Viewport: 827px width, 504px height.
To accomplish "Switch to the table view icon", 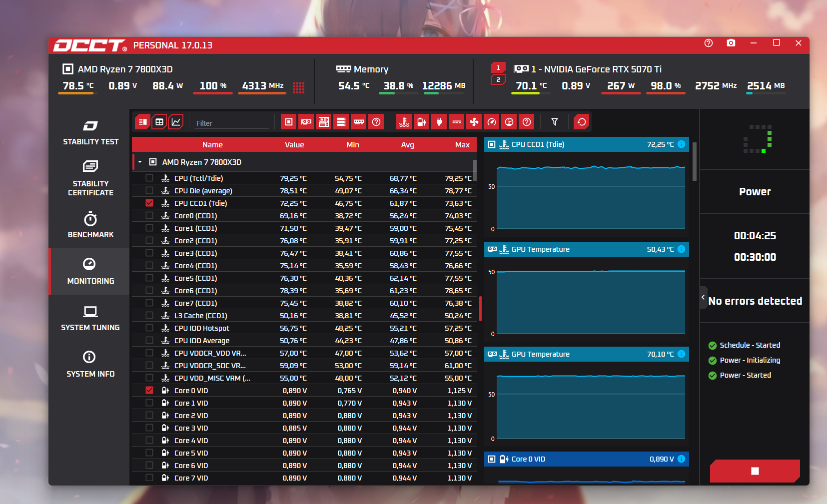I will click(159, 122).
